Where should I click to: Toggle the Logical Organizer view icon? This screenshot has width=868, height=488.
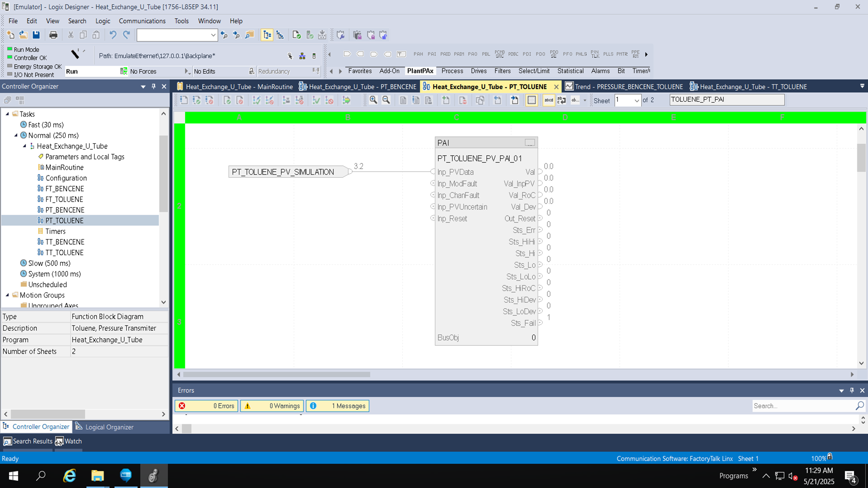pyautogui.click(x=280, y=35)
